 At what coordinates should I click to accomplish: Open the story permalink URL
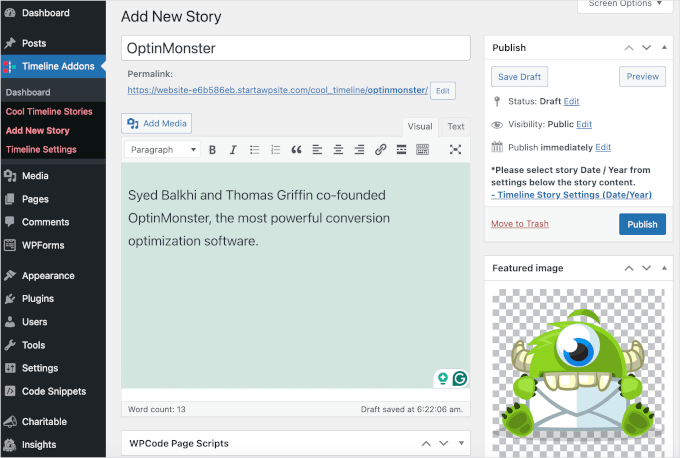point(278,90)
